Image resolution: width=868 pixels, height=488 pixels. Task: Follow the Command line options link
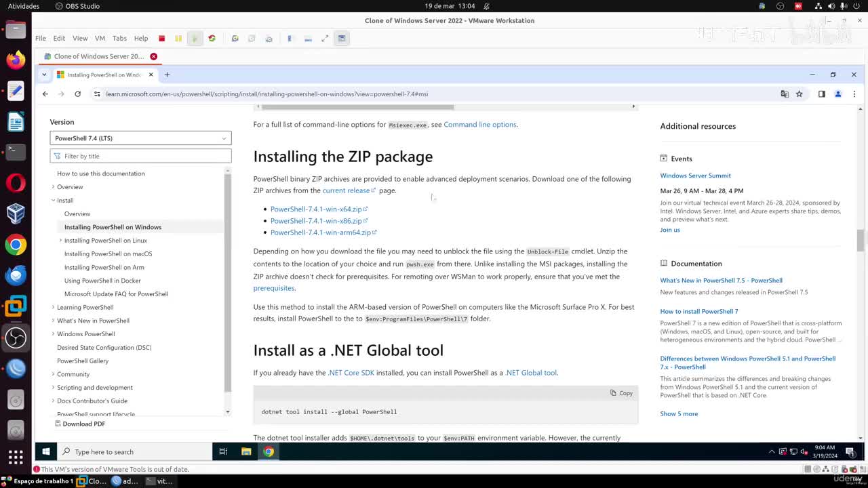coord(480,125)
